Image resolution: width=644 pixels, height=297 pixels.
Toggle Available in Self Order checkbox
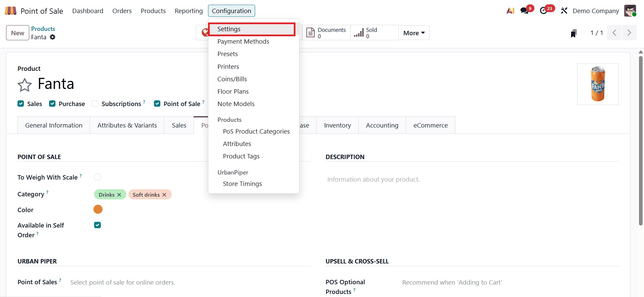click(97, 225)
